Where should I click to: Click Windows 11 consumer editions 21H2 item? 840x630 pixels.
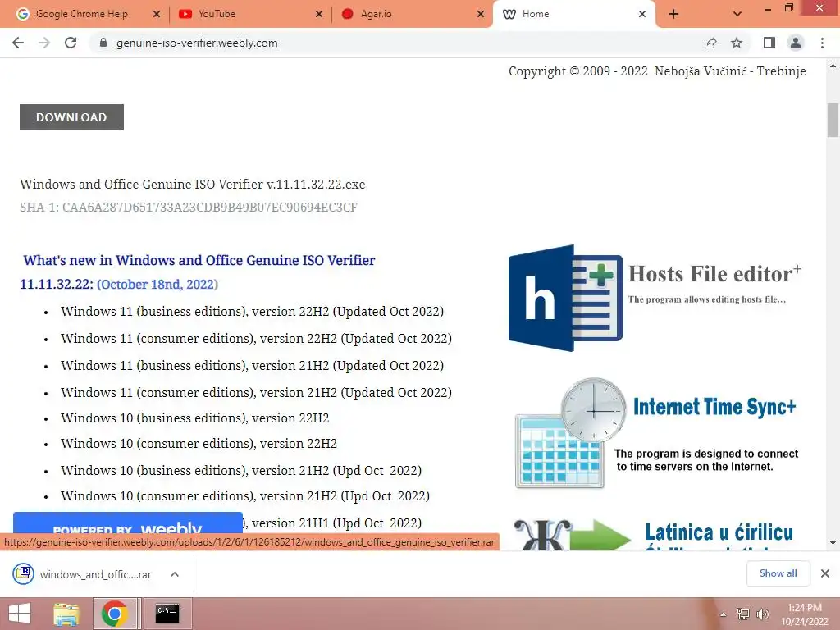click(256, 393)
